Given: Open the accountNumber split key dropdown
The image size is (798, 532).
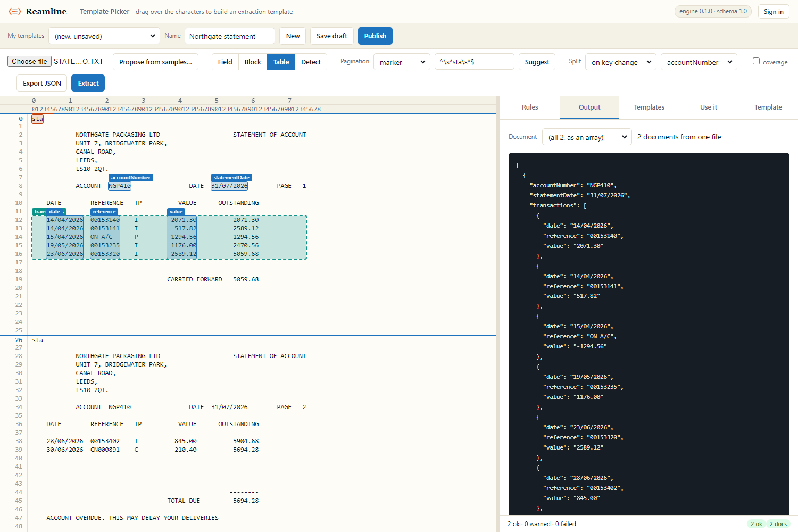Looking at the screenshot, I should (x=699, y=62).
